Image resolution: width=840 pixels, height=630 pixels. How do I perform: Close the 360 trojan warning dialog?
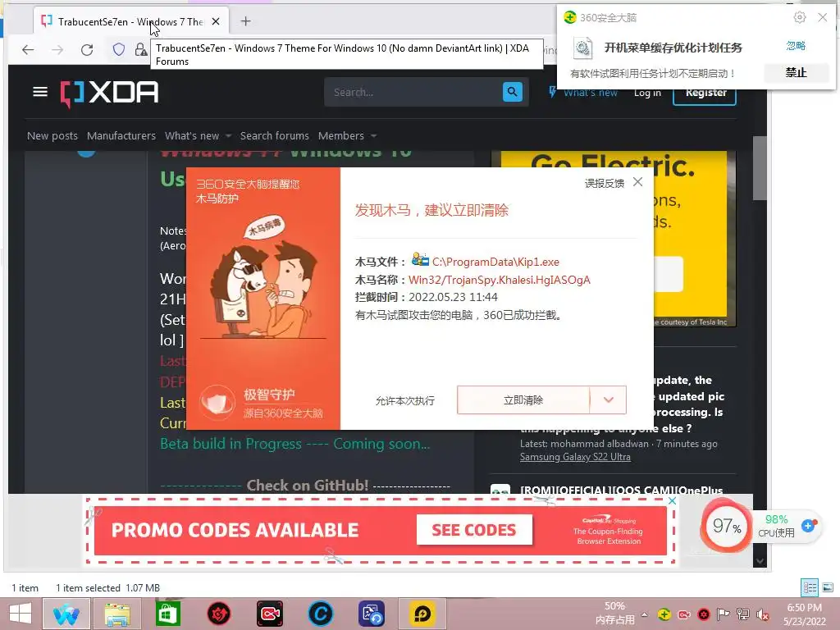tap(637, 182)
